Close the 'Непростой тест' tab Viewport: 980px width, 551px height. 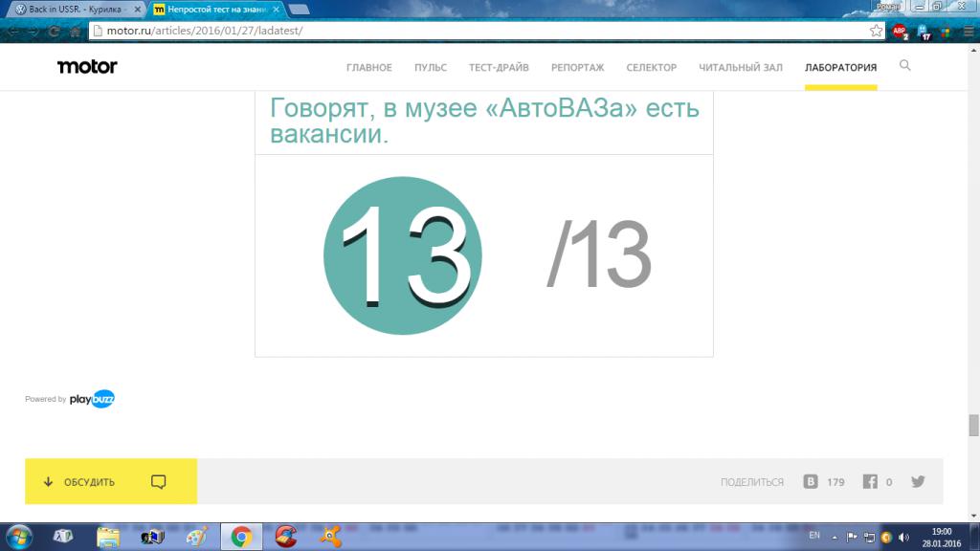coord(277,10)
